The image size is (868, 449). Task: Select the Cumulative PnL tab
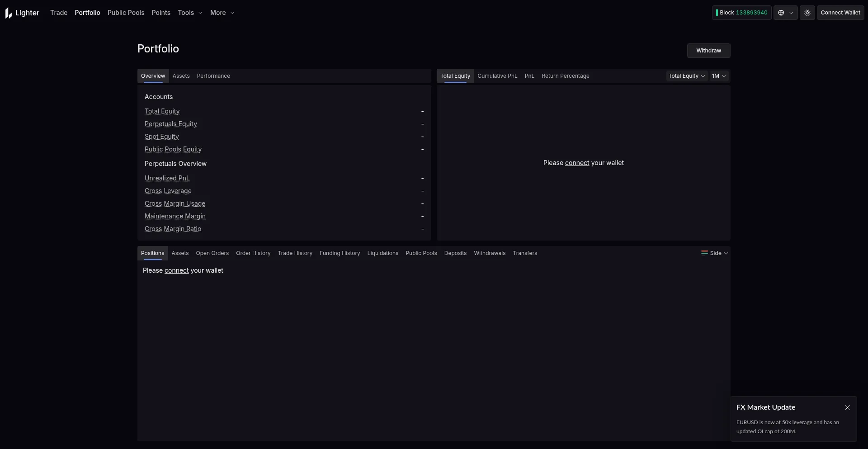pos(497,76)
